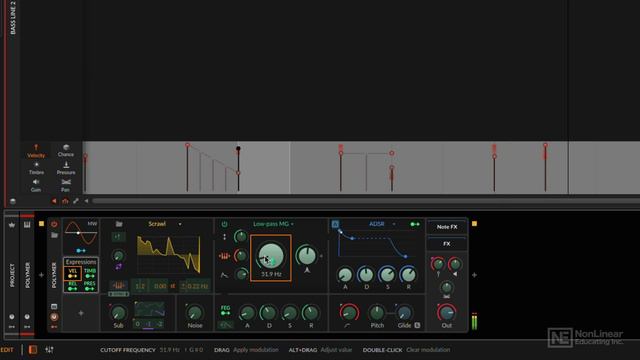This screenshot has height=360, width=640.
Task: Click the PROJECT crown icon
Action: click(12, 225)
